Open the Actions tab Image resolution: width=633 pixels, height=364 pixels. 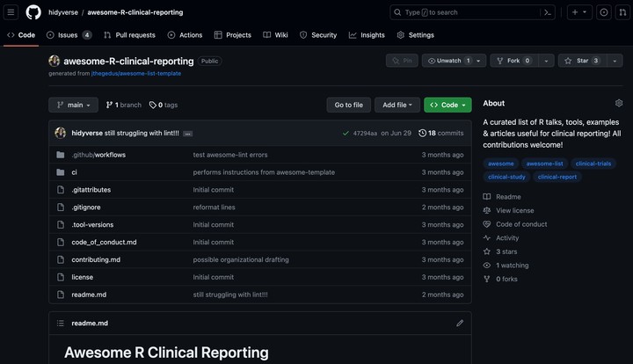tap(185, 35)
